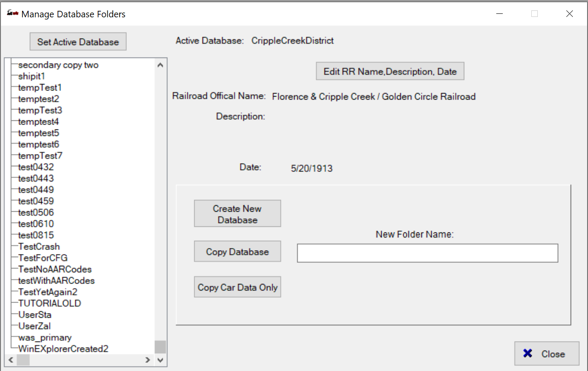588x371 pixels.
Task: Pick temptest6 from the list
Action: tap(39, 144)
